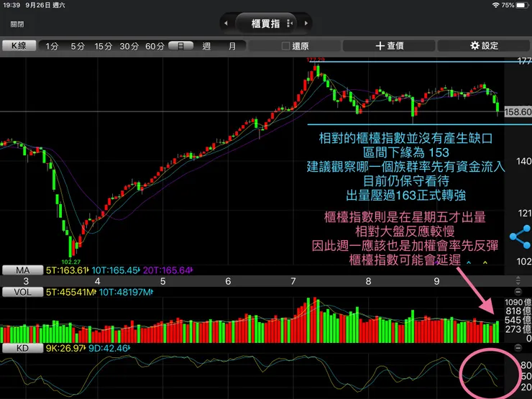
Task: Open the MA indicator label
Action: pos(23,270)
